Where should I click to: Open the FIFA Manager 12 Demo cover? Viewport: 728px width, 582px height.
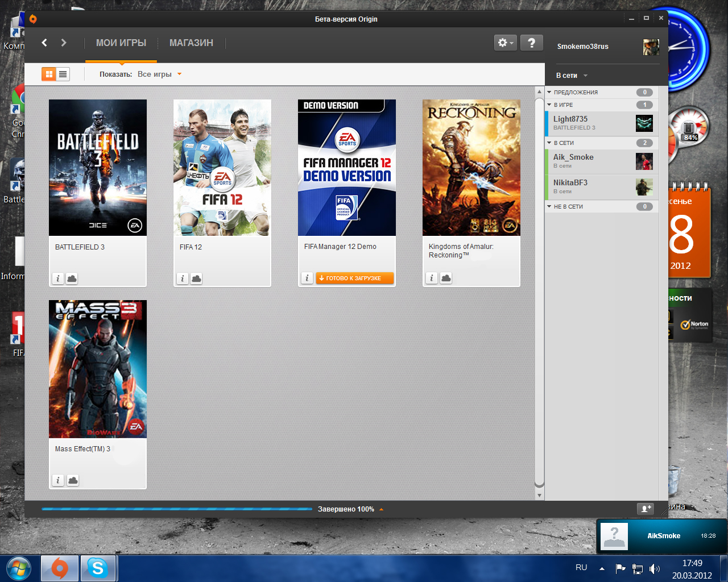tap(347, 168)
